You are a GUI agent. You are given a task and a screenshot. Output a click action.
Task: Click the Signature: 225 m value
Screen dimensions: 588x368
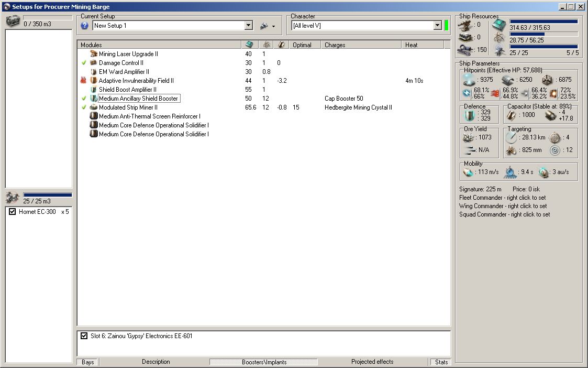tap(480, 189)
